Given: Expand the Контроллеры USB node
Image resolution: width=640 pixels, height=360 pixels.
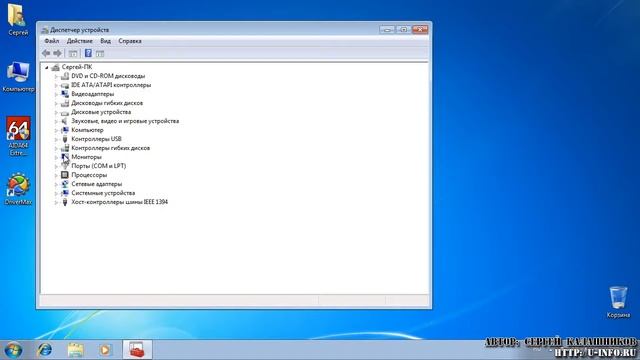Looking at the screenshot, I should [56, 139].
